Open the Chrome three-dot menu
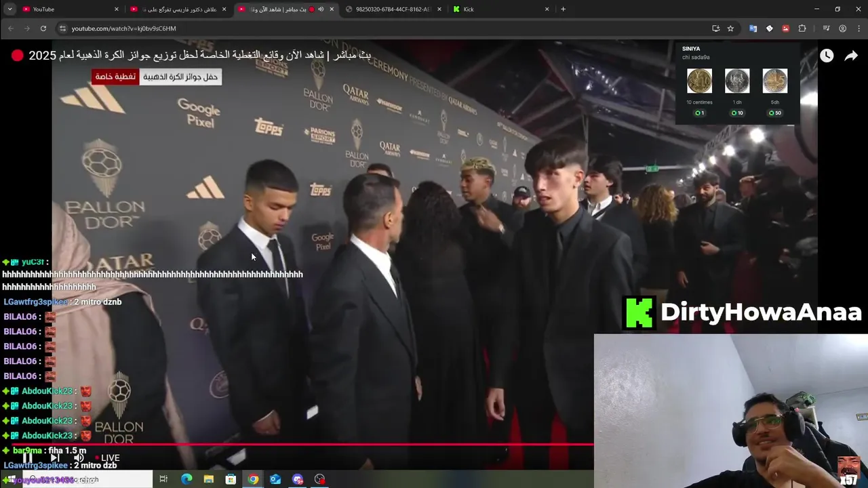This screenshot has height=488, width=868. [859, 28]
